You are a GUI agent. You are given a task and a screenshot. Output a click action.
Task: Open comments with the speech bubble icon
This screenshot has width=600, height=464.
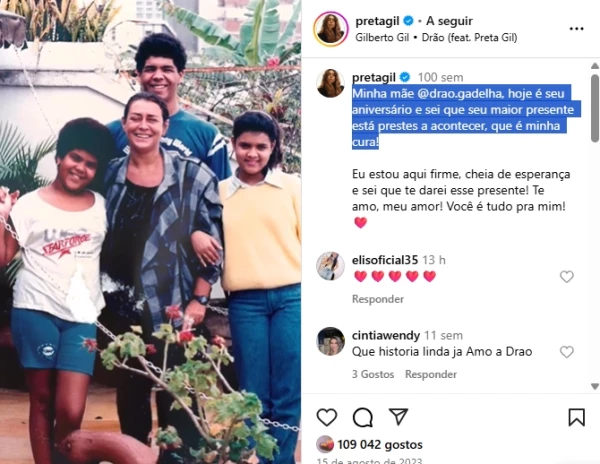pos(363,417)
